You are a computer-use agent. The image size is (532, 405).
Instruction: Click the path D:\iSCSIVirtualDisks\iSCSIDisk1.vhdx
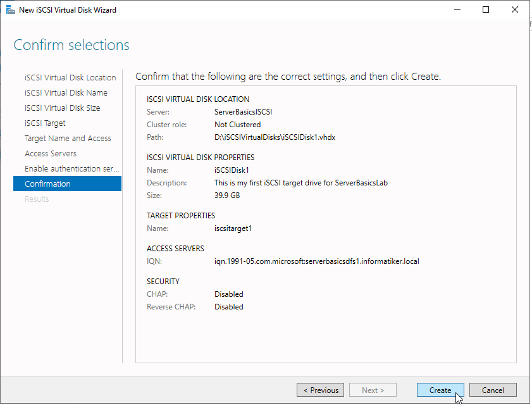pos(275,137)
